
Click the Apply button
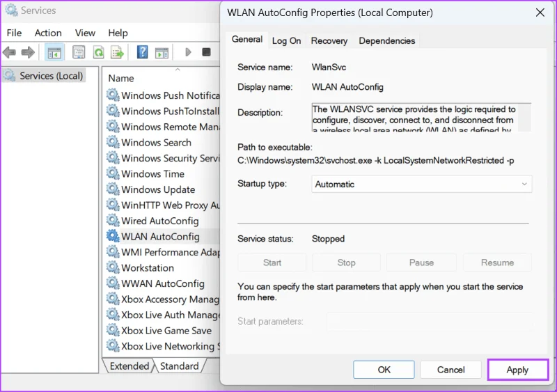point(517,370)
